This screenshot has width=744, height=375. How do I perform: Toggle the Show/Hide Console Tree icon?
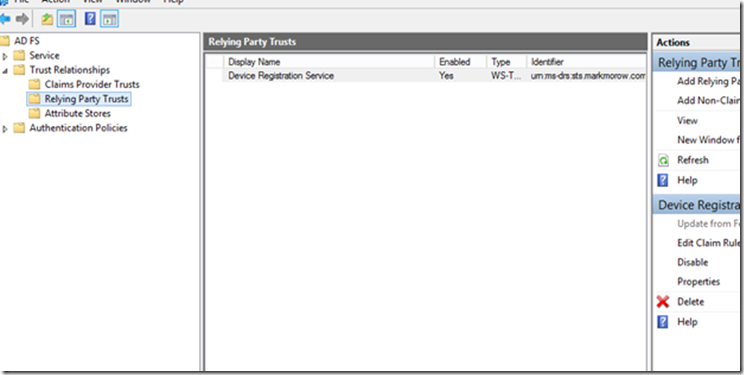point(66,19)
